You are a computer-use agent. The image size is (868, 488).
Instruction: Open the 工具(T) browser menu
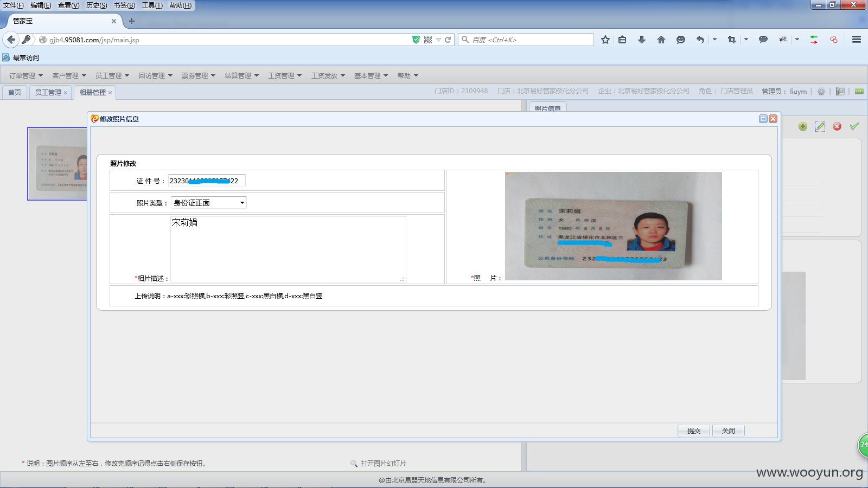[152, 5]
